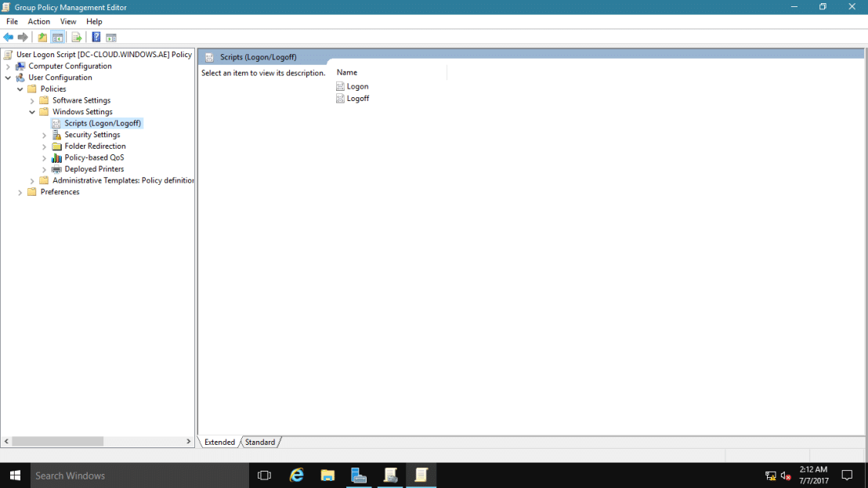Open Help from the question mark toolbar icon
The width and height of the screenshot is (868, 488).
coord(96,37)
